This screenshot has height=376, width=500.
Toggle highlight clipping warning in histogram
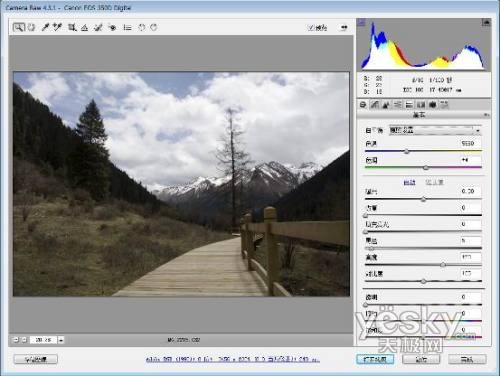coord(486,22)
